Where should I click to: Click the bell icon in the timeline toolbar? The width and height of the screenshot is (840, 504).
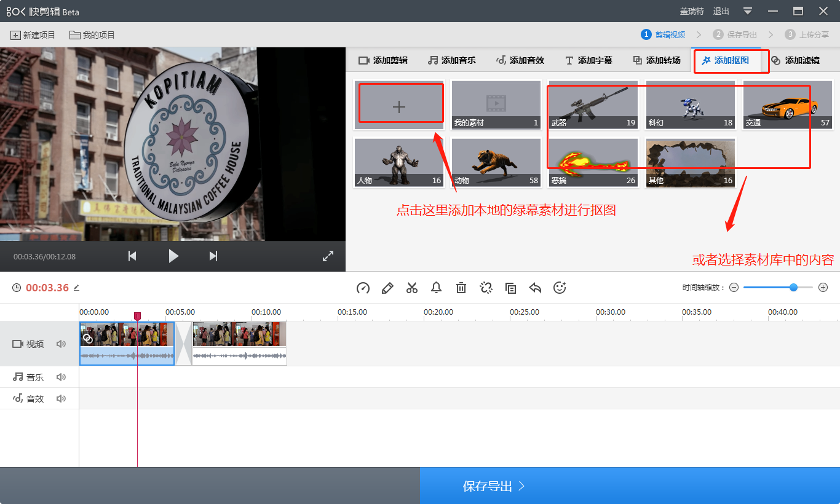437,288
